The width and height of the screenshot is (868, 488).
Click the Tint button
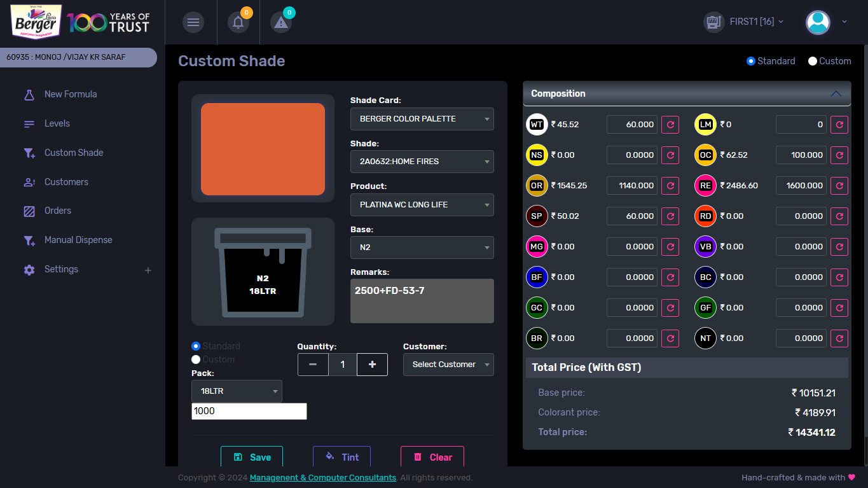click(341, 457)
